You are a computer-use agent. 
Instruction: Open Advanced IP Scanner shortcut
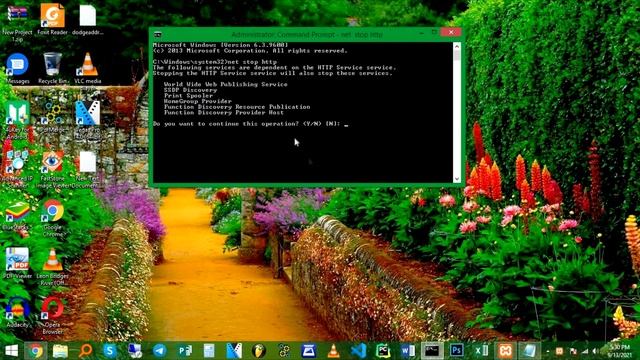click(17, 168)
